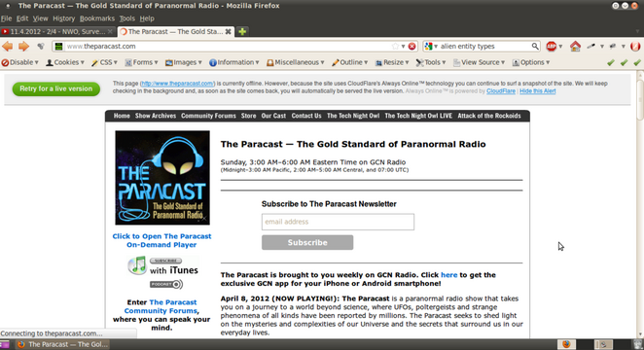Open the Adblock Plus dropdown arrow
644x350 pixels.
(560, 47)
